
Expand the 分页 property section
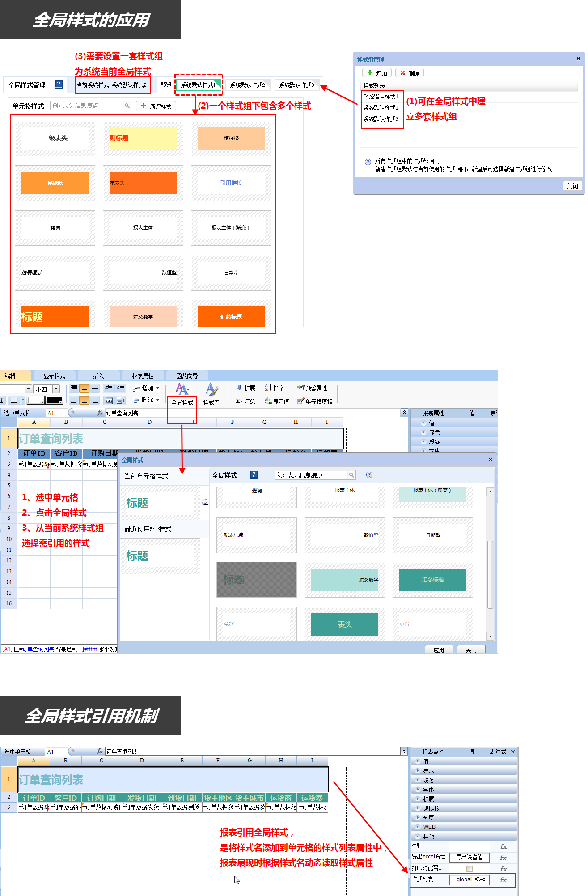(463, 818)
